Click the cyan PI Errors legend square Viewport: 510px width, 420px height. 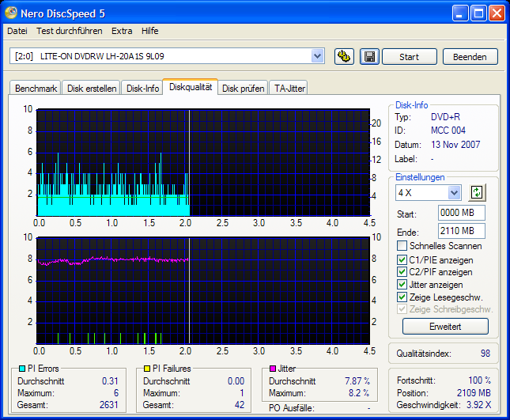21,369
